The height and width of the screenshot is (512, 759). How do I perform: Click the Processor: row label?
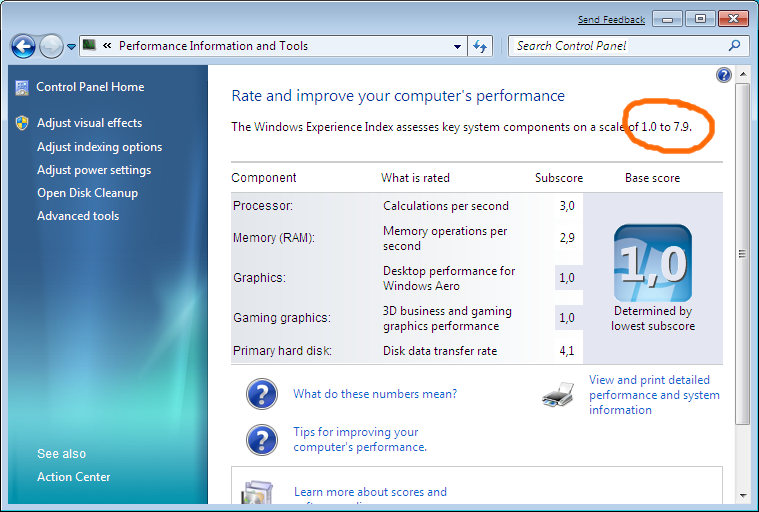tap(263, 206)
